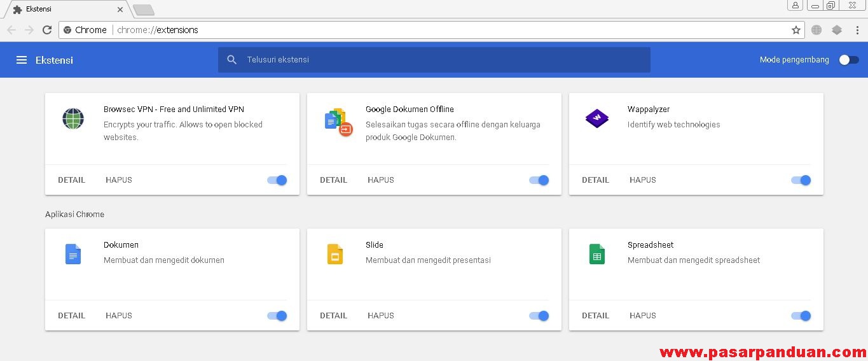This screenshot has height=361, width=868.
Task: Turn off the Wappalyzer extension toggle
Action: pyautogui.click(x=801, y=180)
